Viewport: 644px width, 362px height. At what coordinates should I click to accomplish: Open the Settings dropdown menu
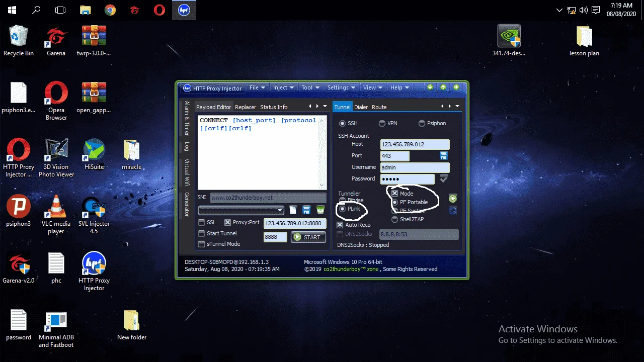point(341,87)
